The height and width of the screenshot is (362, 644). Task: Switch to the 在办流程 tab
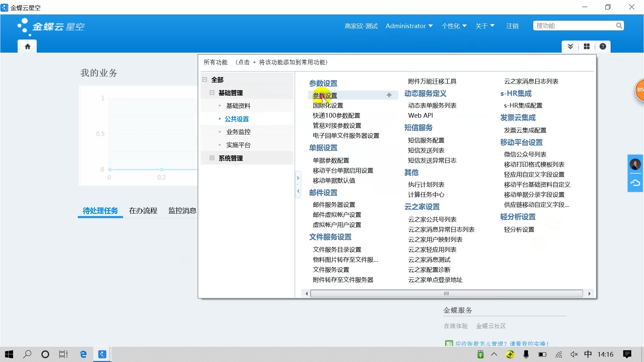[143, 210]
